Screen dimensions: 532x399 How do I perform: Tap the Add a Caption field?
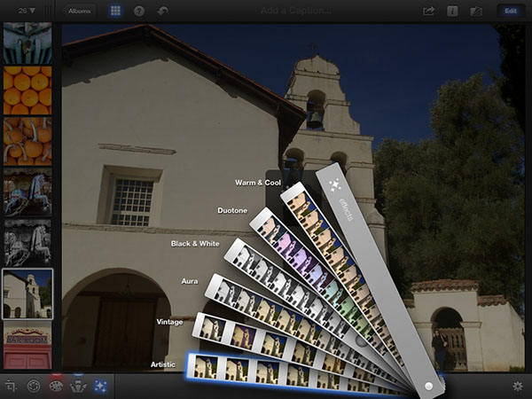[x=295, y=11]
